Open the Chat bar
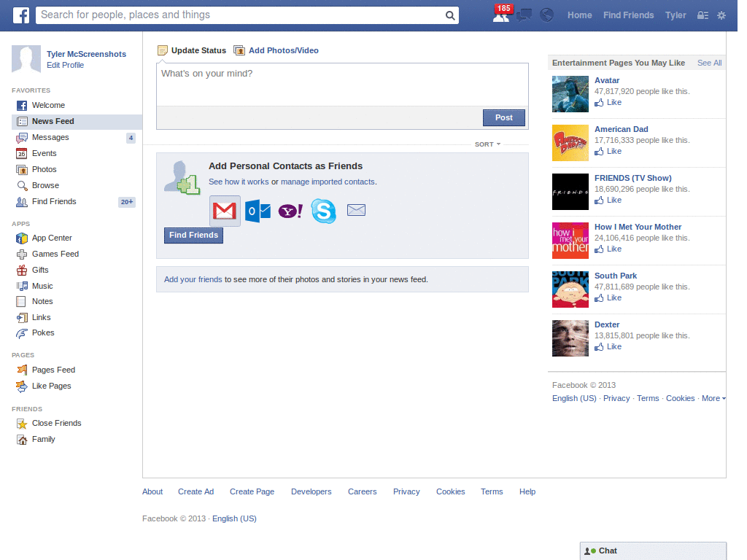747x560 pixels. click(x=653, y=551)
